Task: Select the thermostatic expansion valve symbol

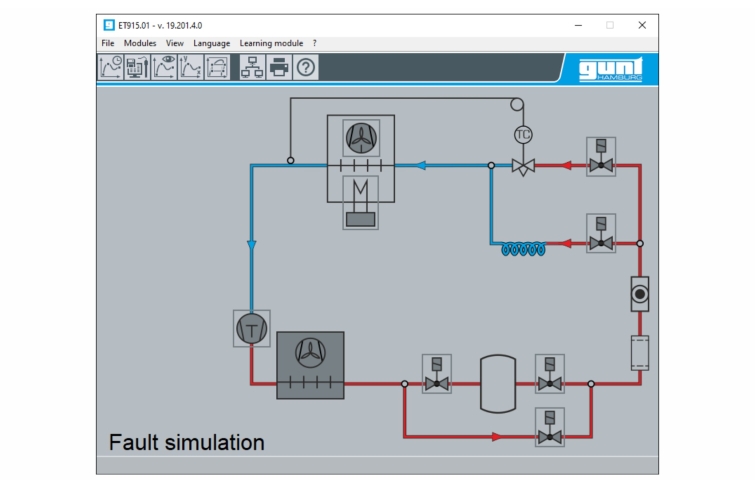Action: click(x=523, y=167)
